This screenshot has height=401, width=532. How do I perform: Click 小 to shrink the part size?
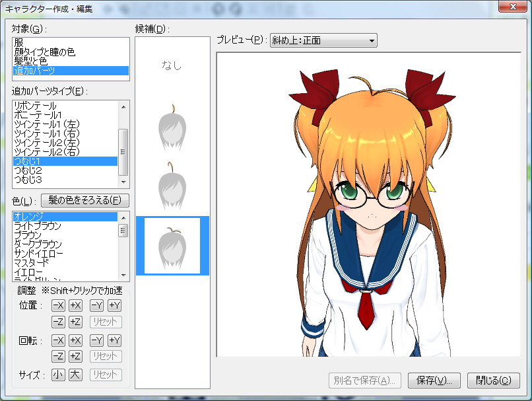point(57,373)
